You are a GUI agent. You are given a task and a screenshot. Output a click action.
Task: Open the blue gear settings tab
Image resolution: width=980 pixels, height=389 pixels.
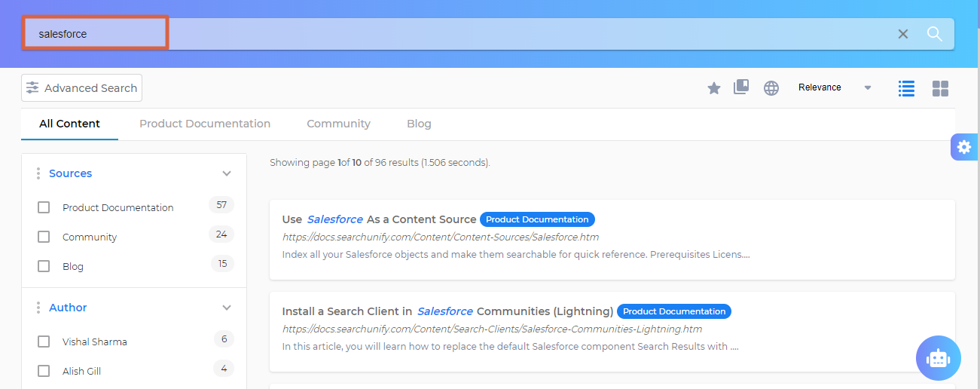963,147
